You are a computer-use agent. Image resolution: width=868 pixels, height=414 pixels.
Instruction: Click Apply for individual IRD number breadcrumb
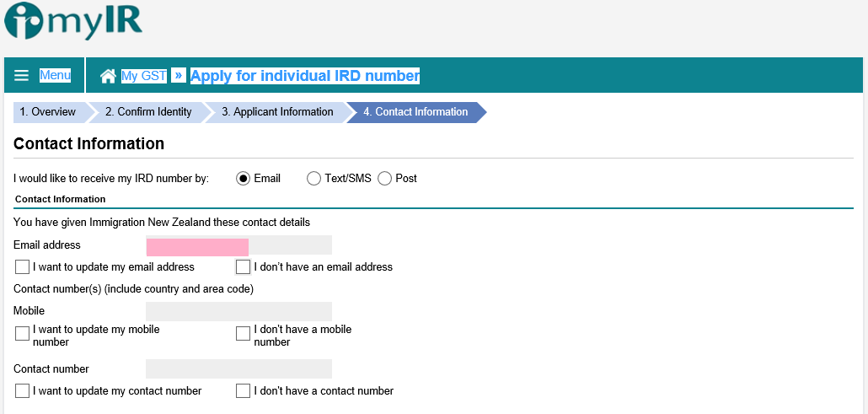305,76
